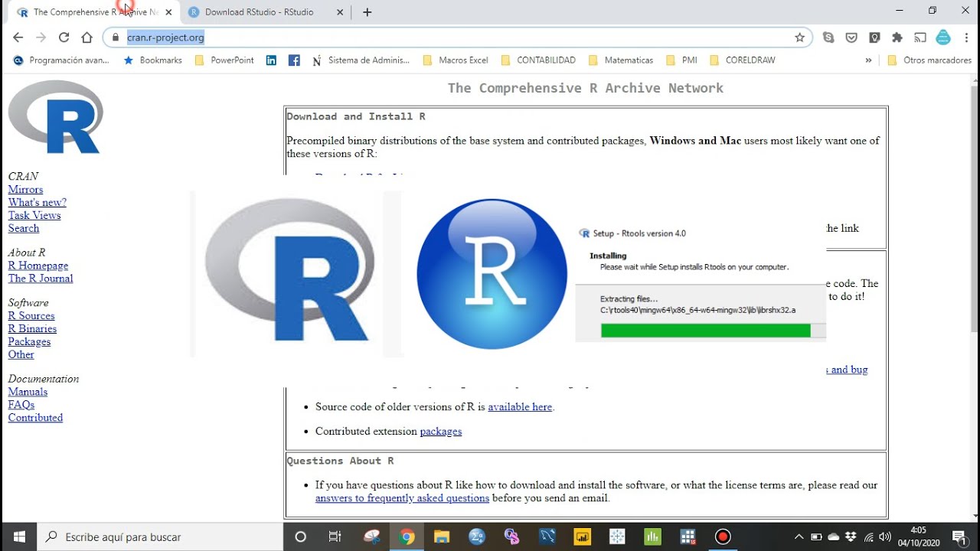Open the Chrome three-dot menu
The width and height of the screenshot is (980, 551).
(x=965, y=37)
